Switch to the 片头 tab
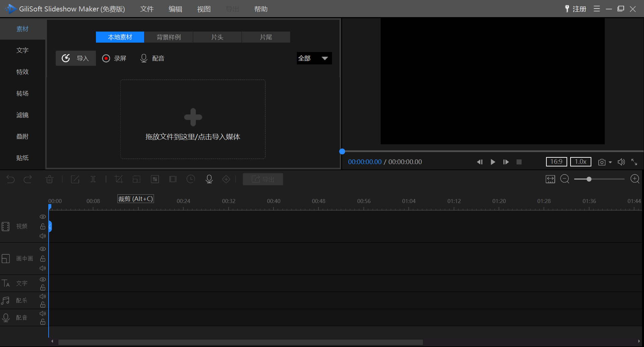The height and width of the screenshot is (347, 644). coord(217,37)
